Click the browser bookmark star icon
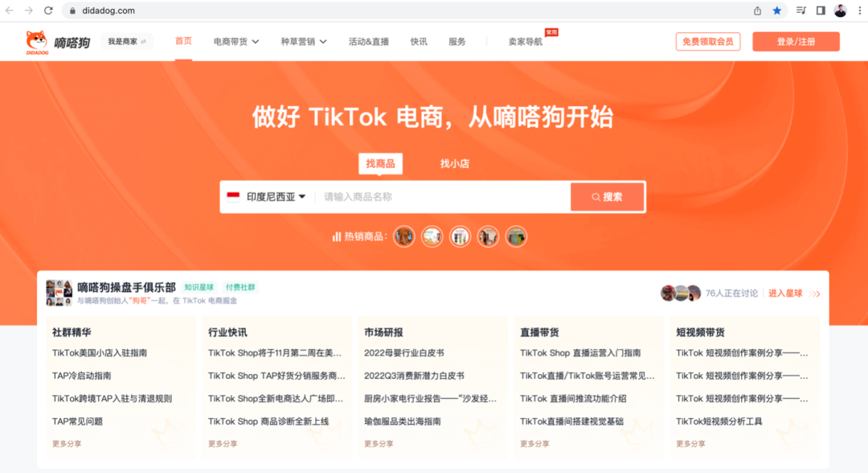 pyautogui.click(x=776, y=10)
